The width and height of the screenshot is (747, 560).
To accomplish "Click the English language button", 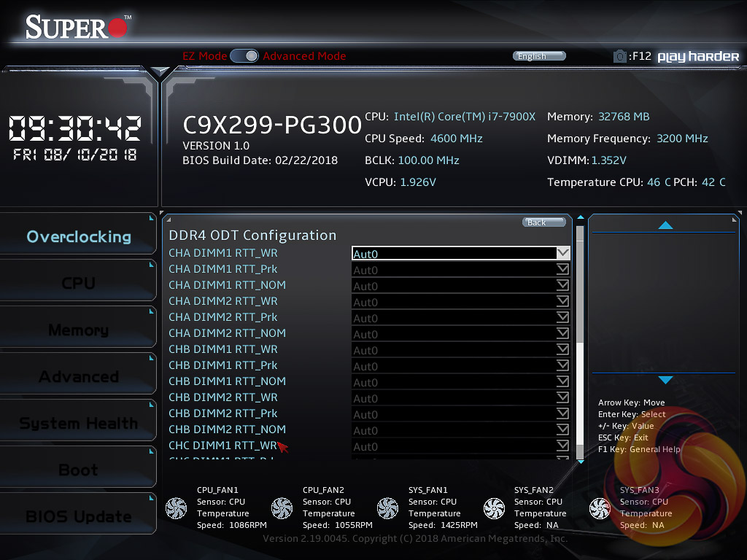I will pos(539,56).
